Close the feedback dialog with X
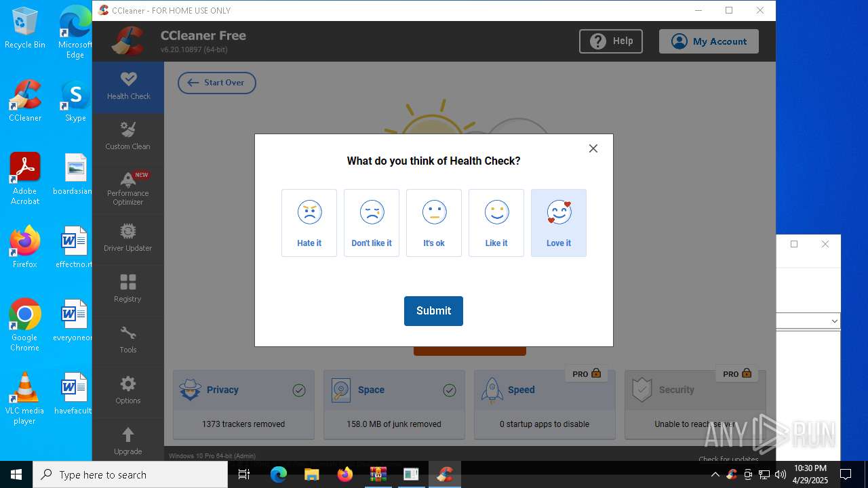The image size is (868, 488). (593, 148)
